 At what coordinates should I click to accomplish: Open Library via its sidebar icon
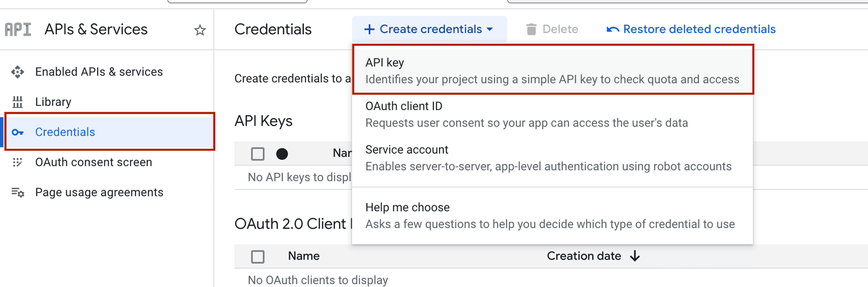(x=18, y=101)
